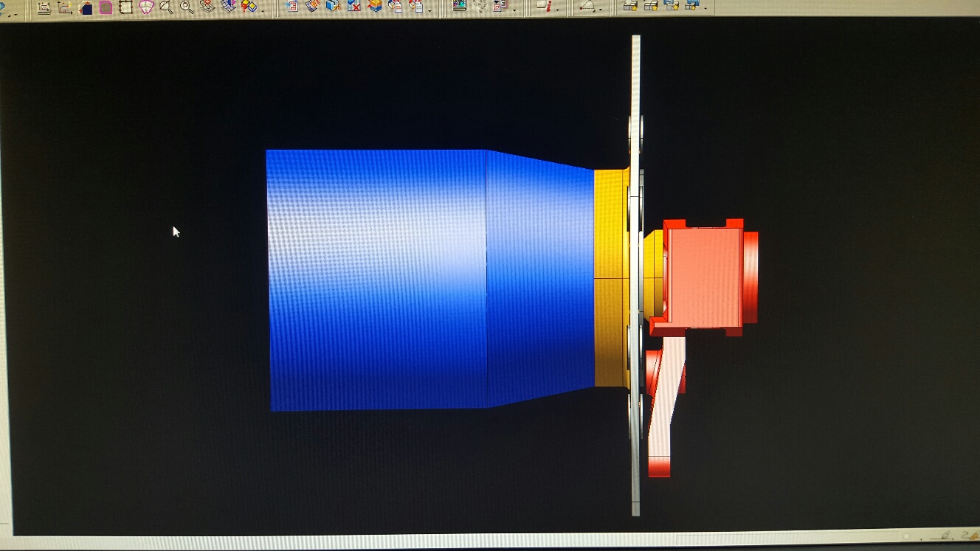The width and height of the screenshot is (980, 551).
Task: Click the orange box with arrow icon
Action: (375, 7)
